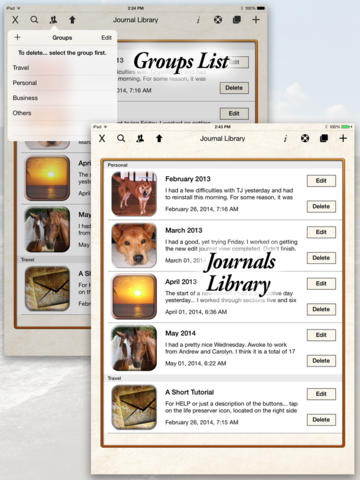Open search magnifier in front Journal Library window
The image size is (360, 480).
pyautogui.click(x=121, y=138)
